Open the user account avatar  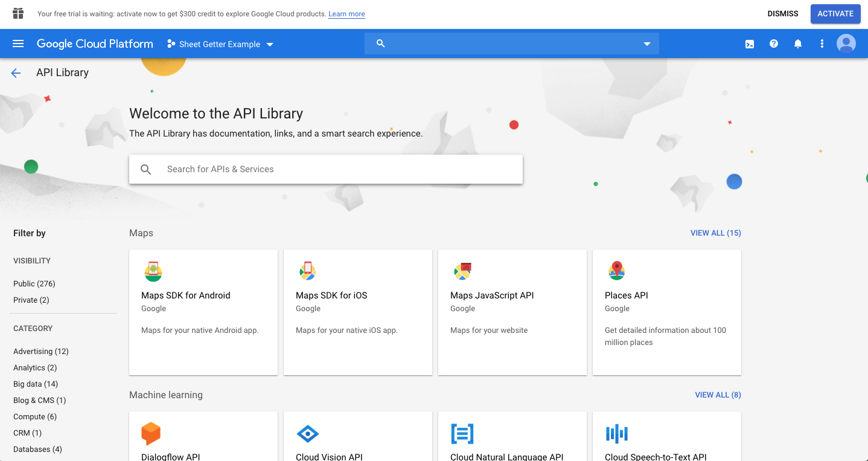(846, 44)
